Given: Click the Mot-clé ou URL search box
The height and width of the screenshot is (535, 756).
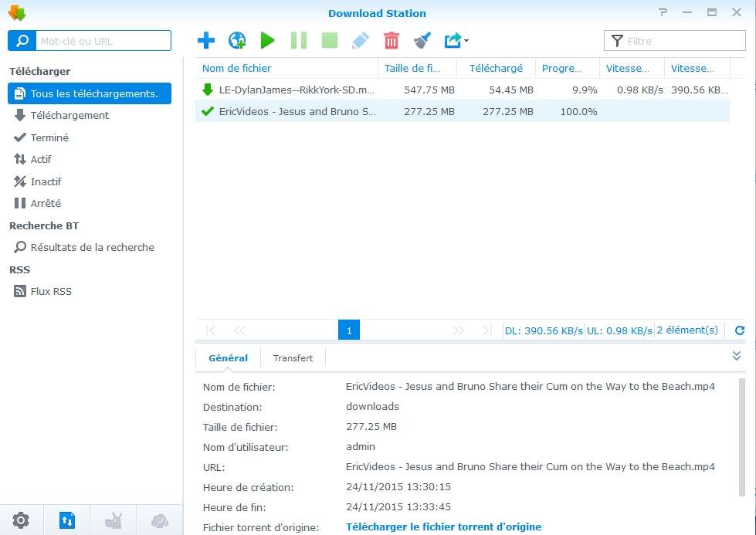Looking at the screenshot, I should (x=102, y=41).
